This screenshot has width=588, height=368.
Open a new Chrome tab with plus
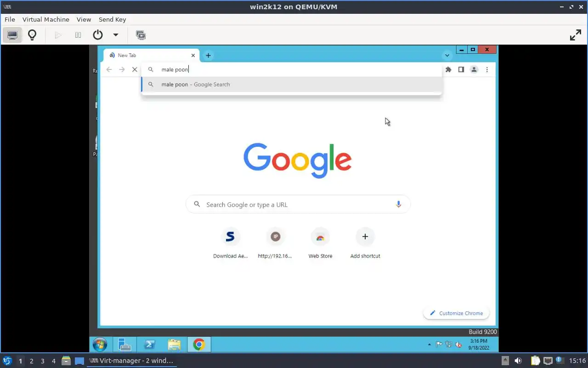(x=208, y=55)
